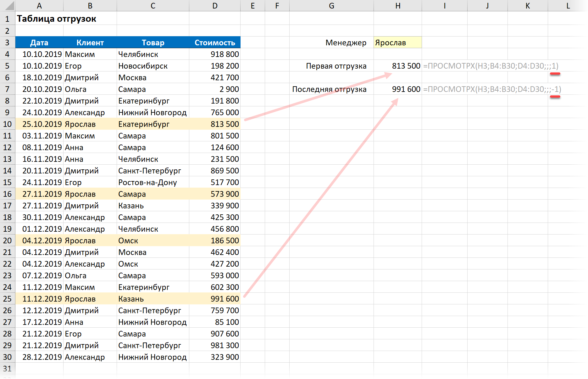The height and width of the screenshot is (379, 588).
Task: Click the 'Дата' header cell
Action: pyautogui.click(x=39, y=42)
